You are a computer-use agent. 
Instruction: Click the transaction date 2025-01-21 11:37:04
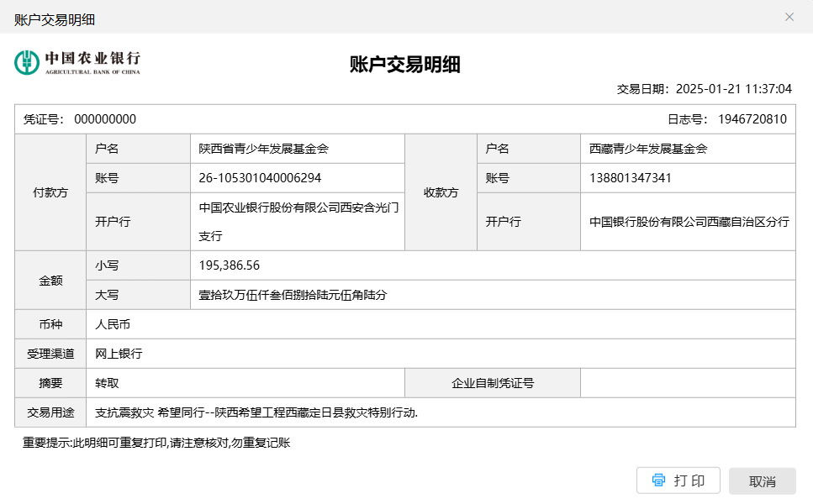734,89
